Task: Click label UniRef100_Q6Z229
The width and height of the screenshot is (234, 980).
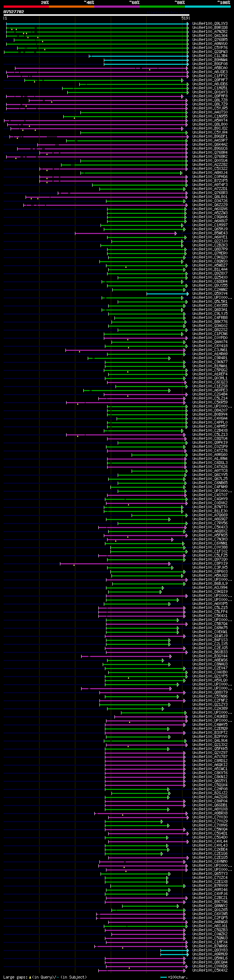Action: (210, 205)
